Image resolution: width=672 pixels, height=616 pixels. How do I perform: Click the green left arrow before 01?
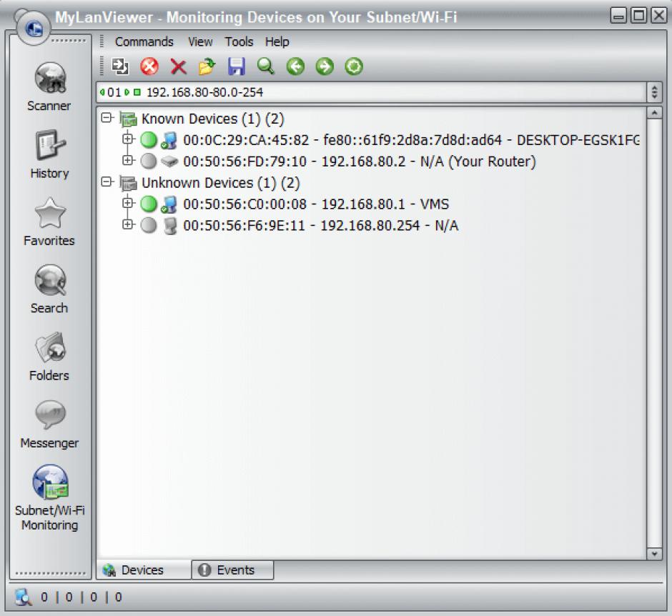102,92
